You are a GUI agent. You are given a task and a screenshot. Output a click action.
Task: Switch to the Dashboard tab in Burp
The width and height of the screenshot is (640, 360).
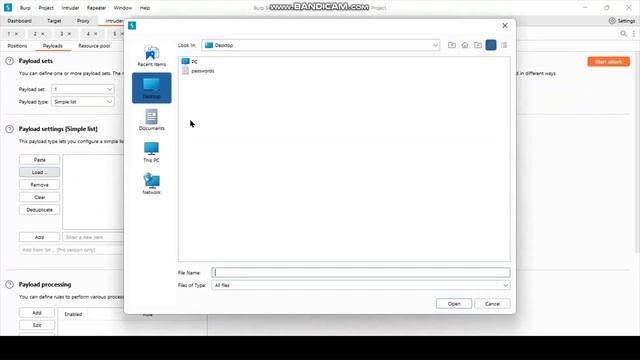[x=19, y=21]
